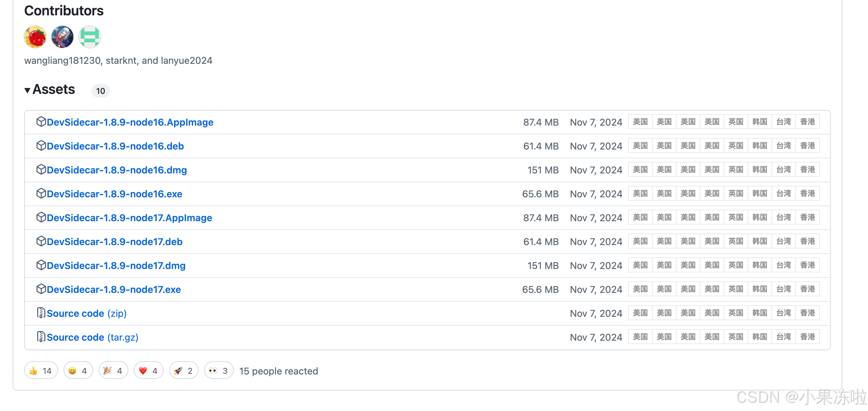
Task: Click the 台湾 mirror for Source code (tar.gz)
Action: [x=783, y=337]
